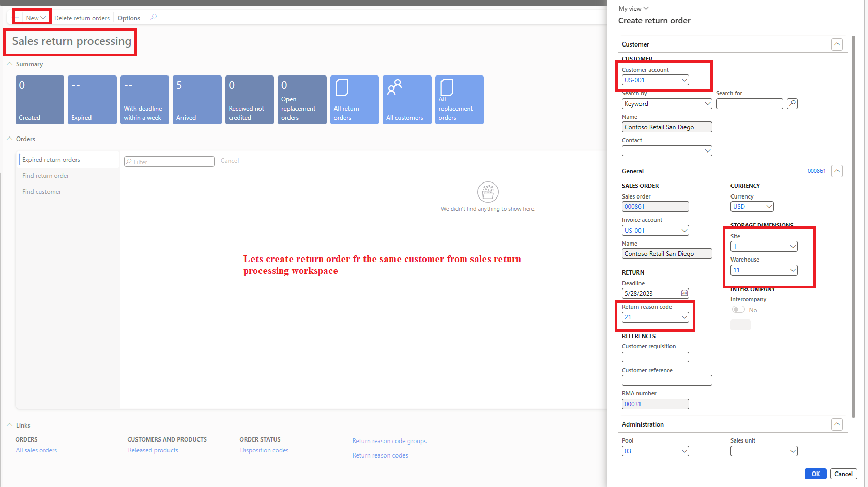Collapse the Customer section
The image size is (868, 487).
[836, 44]
